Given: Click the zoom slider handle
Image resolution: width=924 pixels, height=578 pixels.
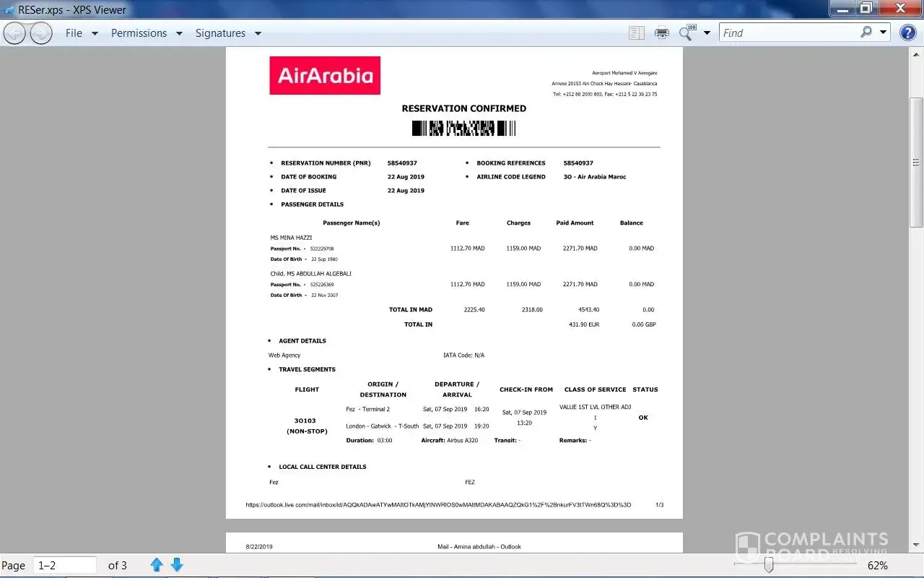Looking at the screenshot, I should click(769, 565).
